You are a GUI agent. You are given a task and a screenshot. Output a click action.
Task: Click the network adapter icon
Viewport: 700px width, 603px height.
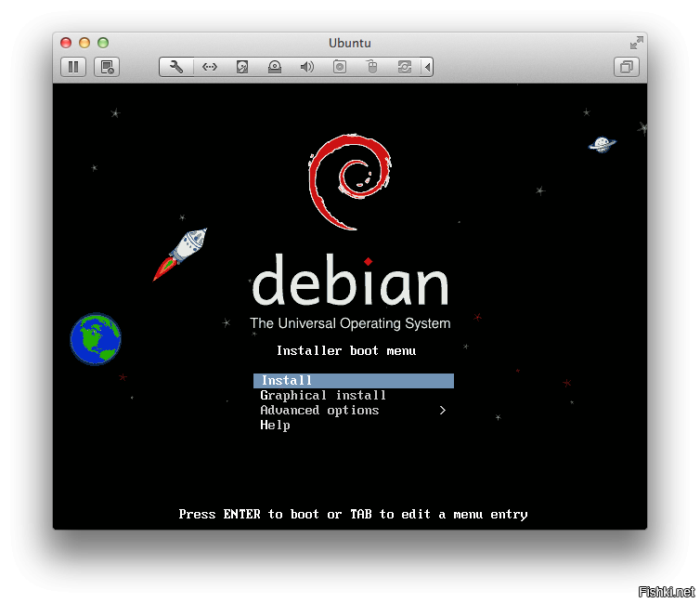tap(210, 67)
